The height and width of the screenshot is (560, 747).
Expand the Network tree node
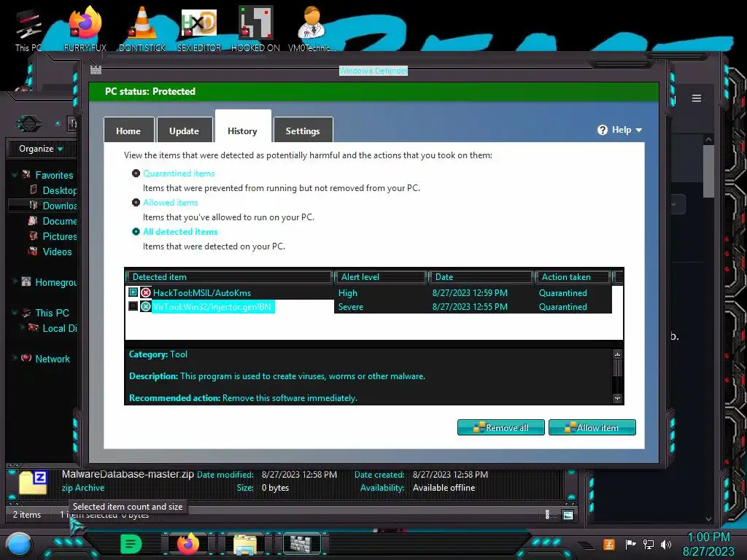pos(15,357)
